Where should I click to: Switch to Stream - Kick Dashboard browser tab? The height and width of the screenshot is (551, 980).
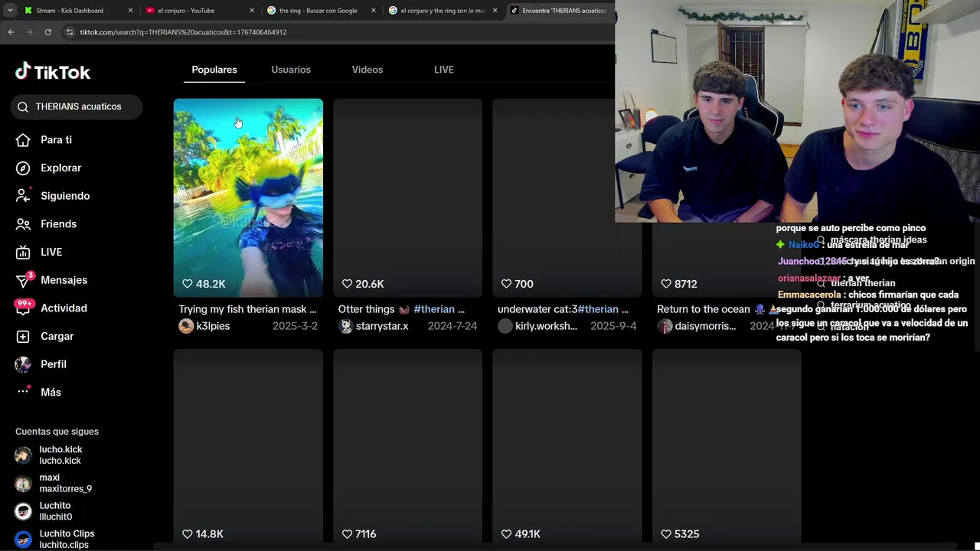(x=77, y=11)
